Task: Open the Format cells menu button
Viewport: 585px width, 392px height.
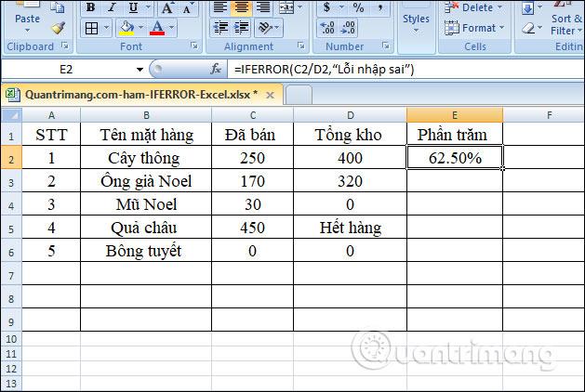Action: [474, 28]
